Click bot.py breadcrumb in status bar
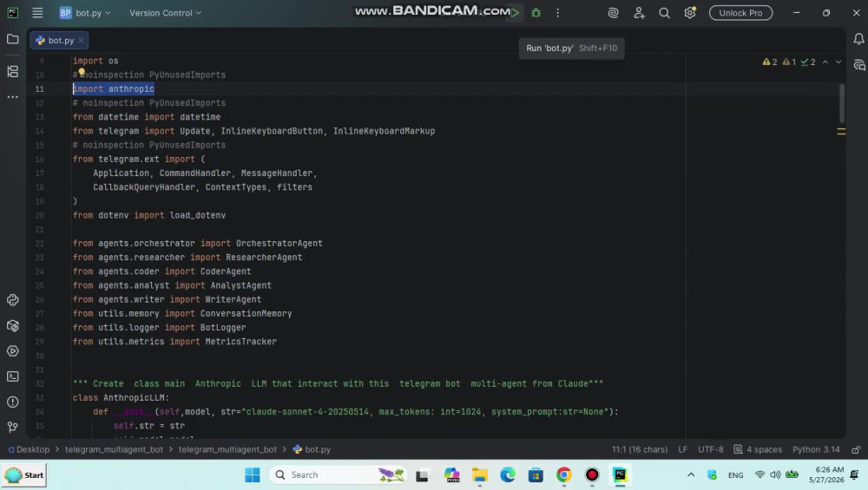This screenshot has width=868, height=490. pyautogui.click(x=312, y=449)
